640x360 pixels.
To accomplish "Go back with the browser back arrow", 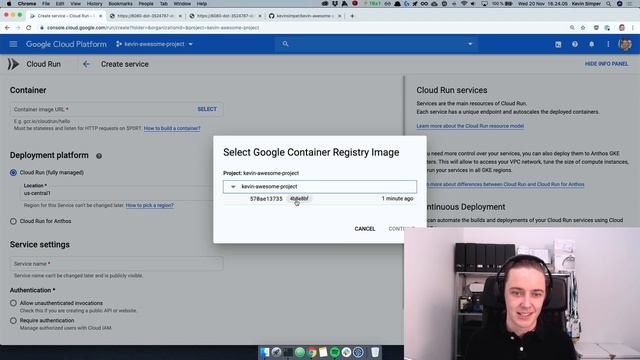I will coord(7,28).
